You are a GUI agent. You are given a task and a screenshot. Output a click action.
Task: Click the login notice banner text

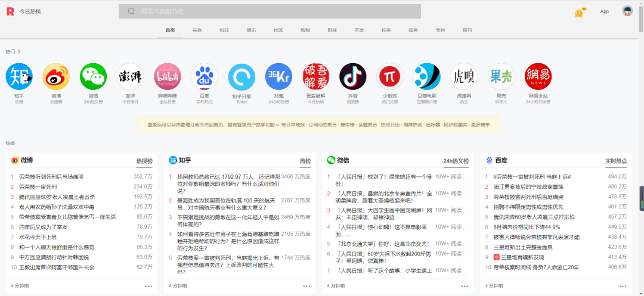click(x=318, y=124)
